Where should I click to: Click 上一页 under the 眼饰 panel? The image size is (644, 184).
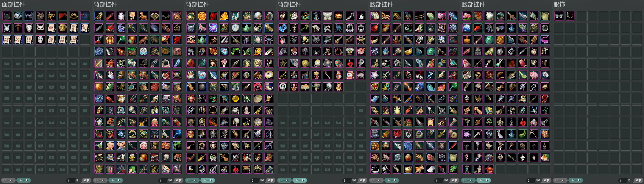tap(560, 180)
